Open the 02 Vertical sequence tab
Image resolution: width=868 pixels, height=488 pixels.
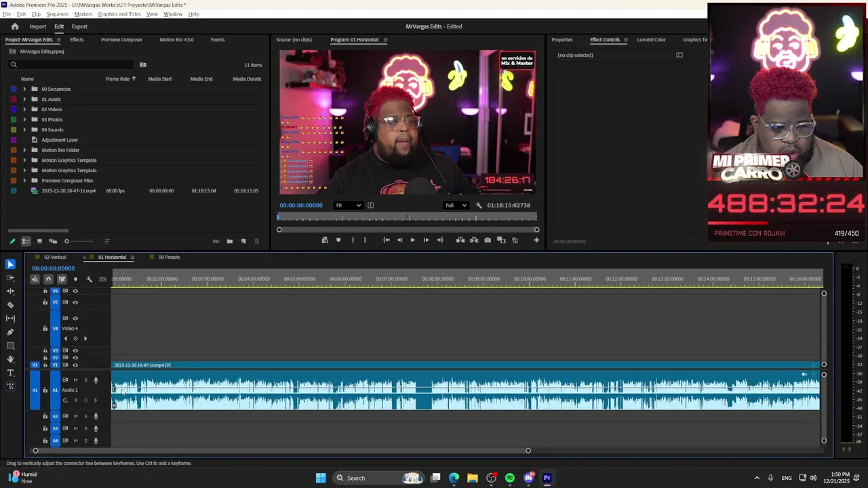[x=55, y=257]
